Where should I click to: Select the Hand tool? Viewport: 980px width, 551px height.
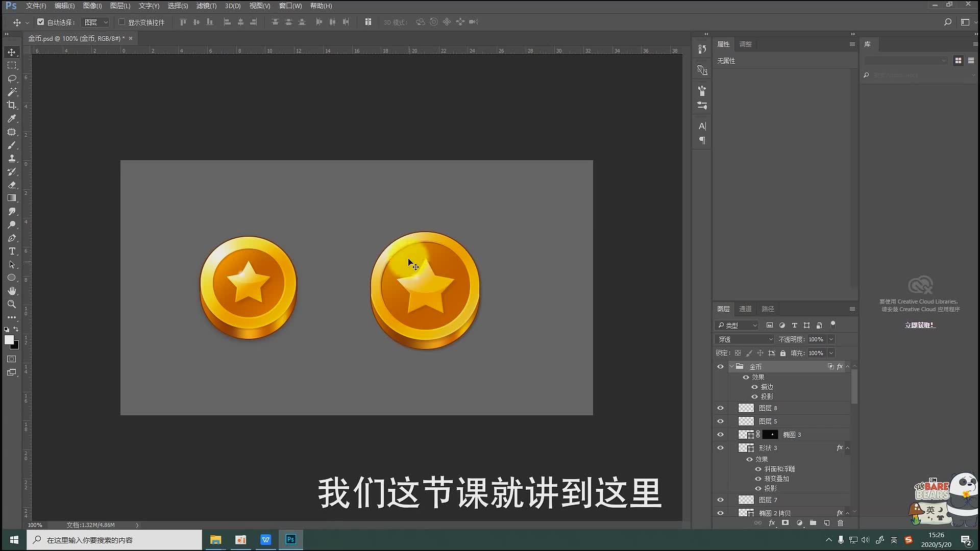click(x=12, y=291)
